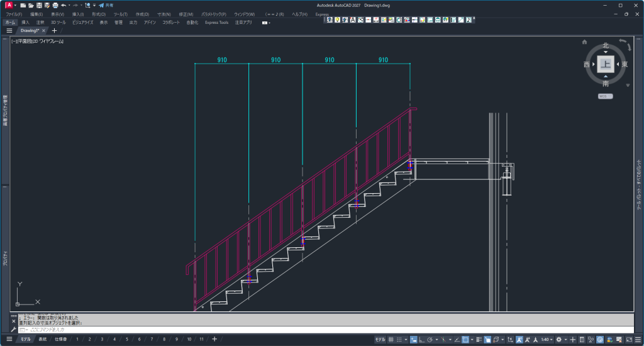This screenshot has width=644, height=346.
Task: Toggle ortho mode in status bar
Action: point(421,339)
